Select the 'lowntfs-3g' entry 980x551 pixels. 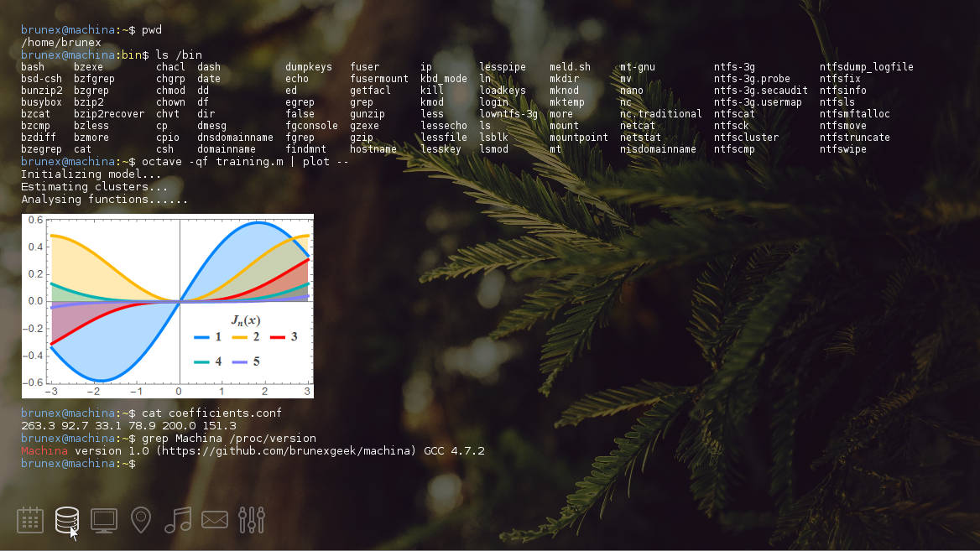click(x=508, y=114)
